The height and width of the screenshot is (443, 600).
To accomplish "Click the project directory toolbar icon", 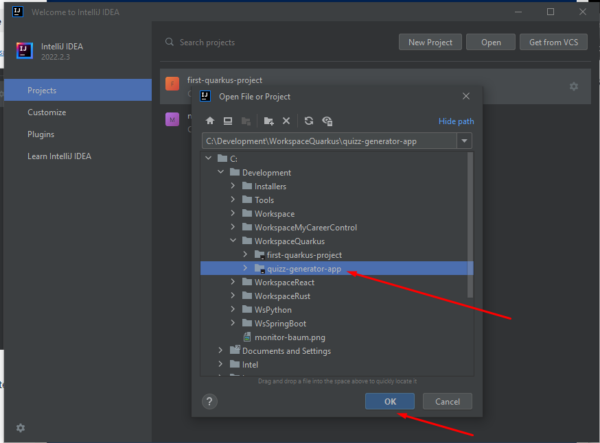I will 246,121.
